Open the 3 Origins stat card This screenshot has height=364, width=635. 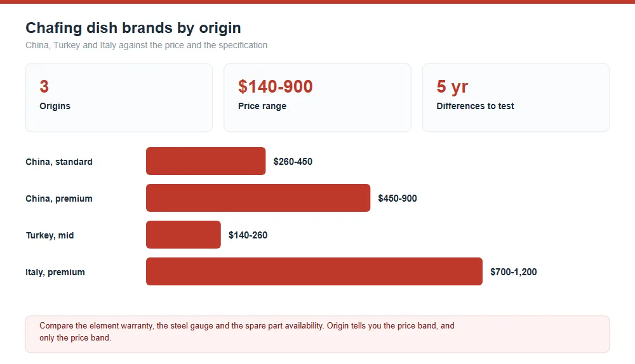[119, 98]
